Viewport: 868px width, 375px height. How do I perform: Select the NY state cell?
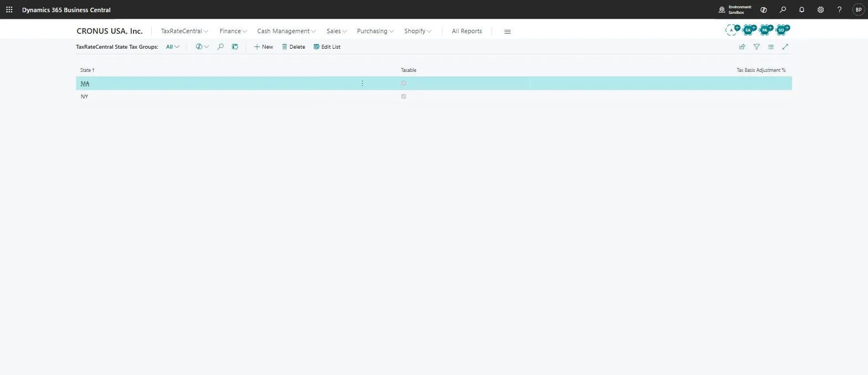(84, 97)
